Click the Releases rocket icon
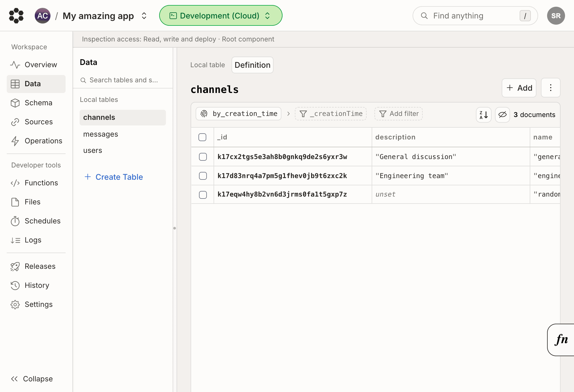This screenshot has height=392, width=574. 15,266
